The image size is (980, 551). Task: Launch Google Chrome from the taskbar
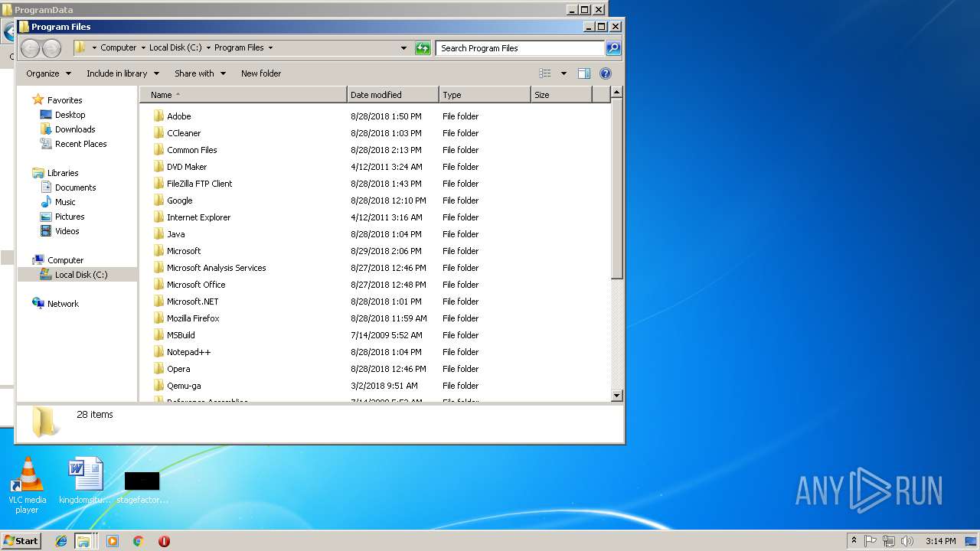pos(139,541)
